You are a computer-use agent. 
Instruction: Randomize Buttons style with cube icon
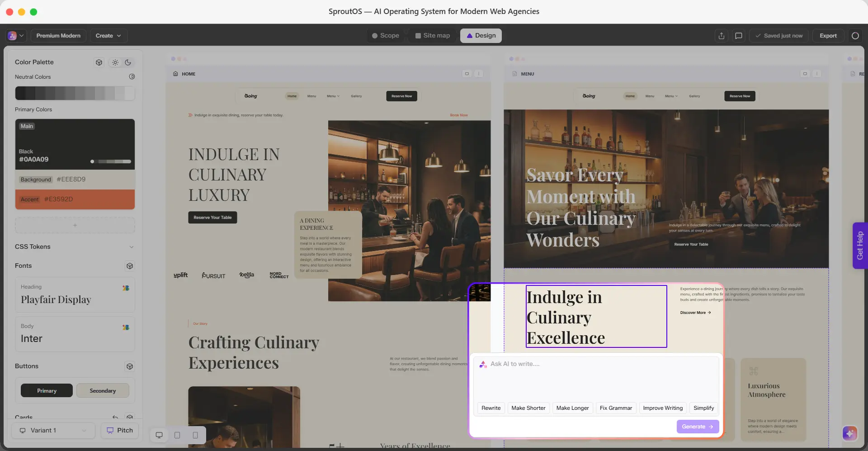click(x=130, y=366)
